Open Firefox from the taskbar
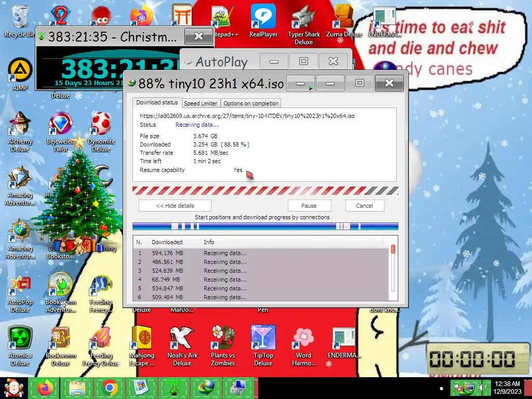The image size is (532, 399). [45, 388]
